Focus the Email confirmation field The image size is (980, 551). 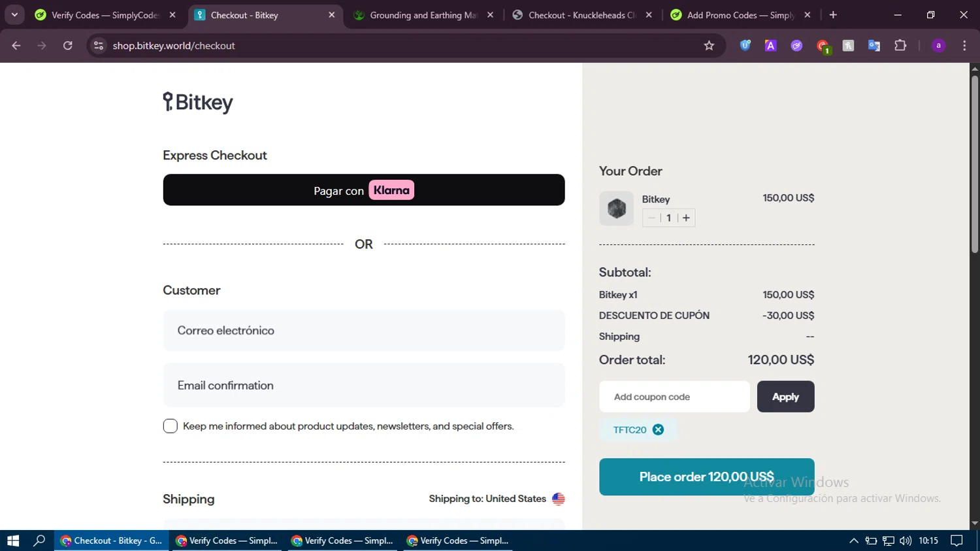364,385
